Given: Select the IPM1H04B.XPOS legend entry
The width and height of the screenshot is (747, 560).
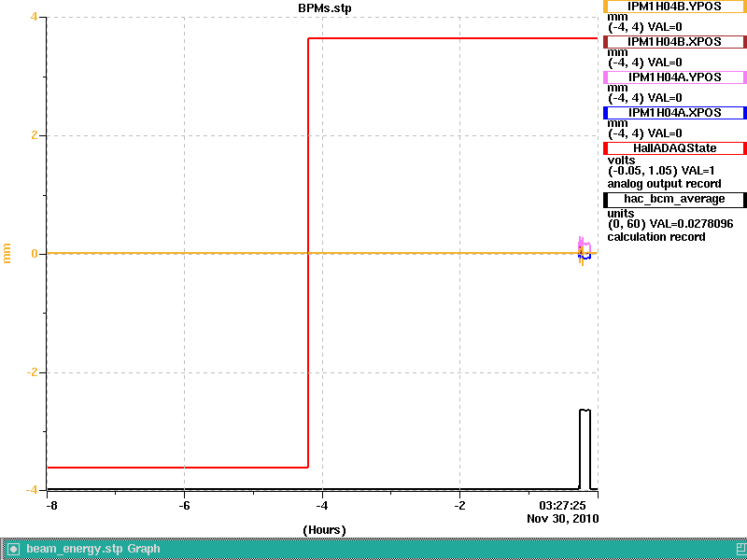Looking at the screenshot, I should tap(674, 42).
